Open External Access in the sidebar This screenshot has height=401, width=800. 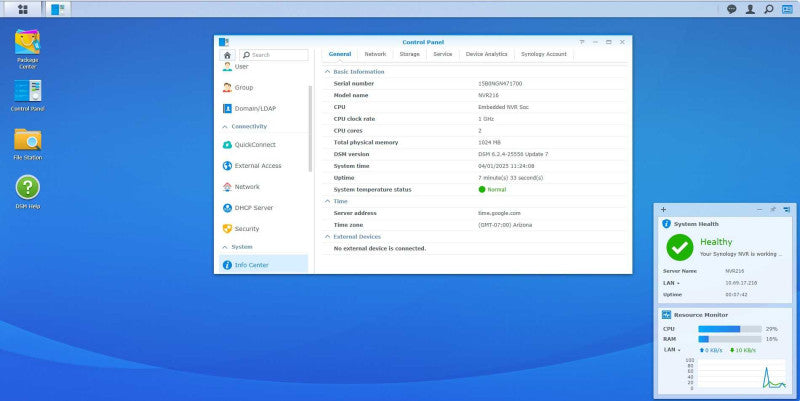tap(264, 166)
